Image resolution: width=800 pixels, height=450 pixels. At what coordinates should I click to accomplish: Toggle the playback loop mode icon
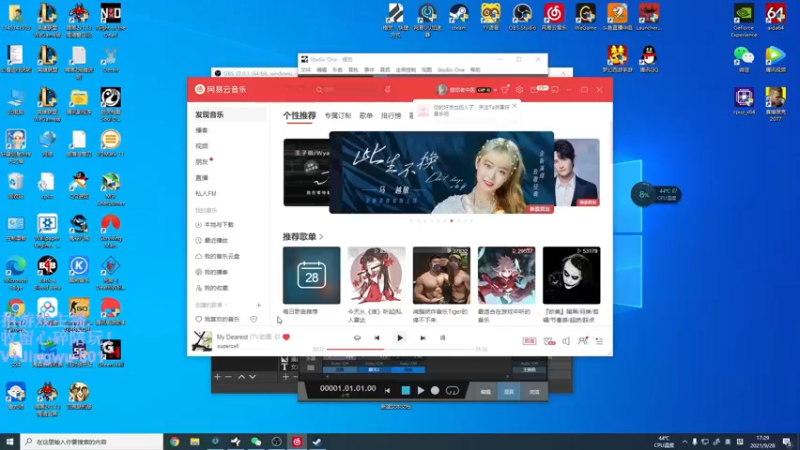click(357, 338)
